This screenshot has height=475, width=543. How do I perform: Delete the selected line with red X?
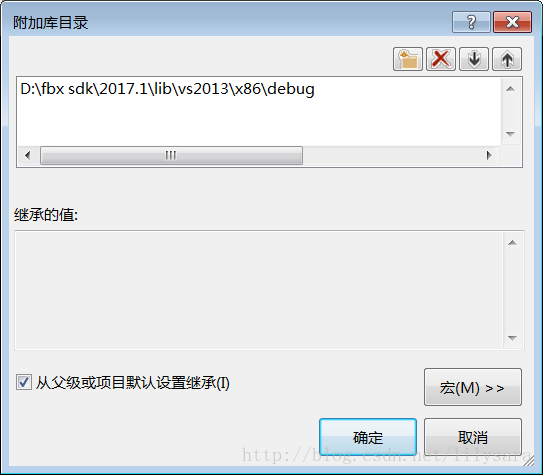click(x=440, y=59)
